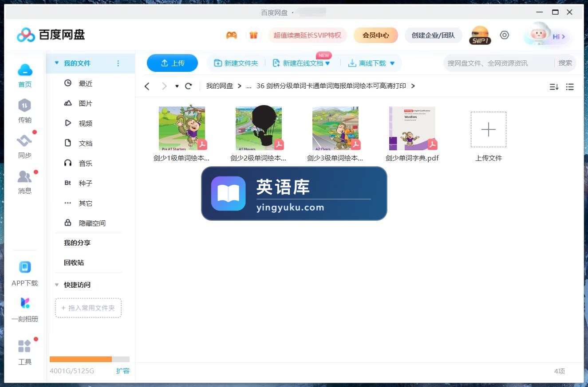Click the 搜索 search button
Viewport: 588px width, 387px height.
tap(565, 63)
